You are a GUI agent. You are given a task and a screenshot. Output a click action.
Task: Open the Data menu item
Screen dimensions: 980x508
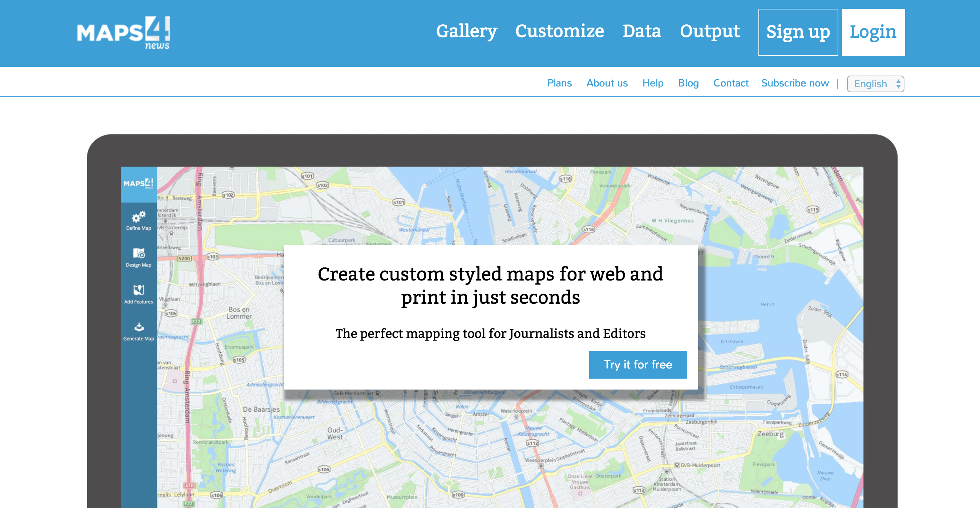pyautogui.click(x=641, y=31)
